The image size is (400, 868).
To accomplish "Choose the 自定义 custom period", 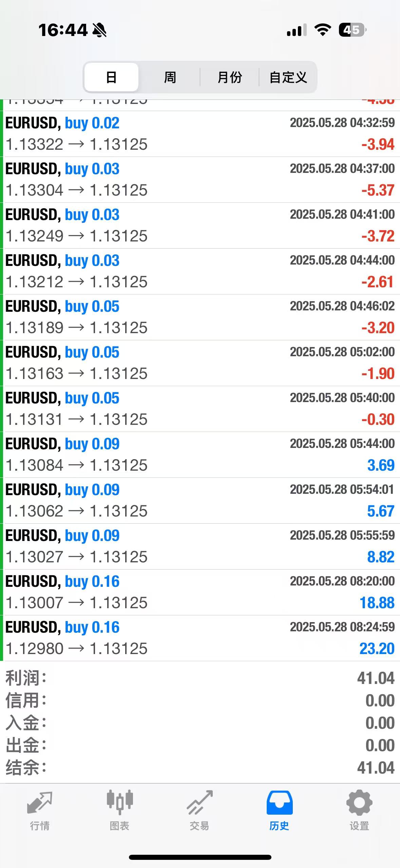I will (288, 77).
